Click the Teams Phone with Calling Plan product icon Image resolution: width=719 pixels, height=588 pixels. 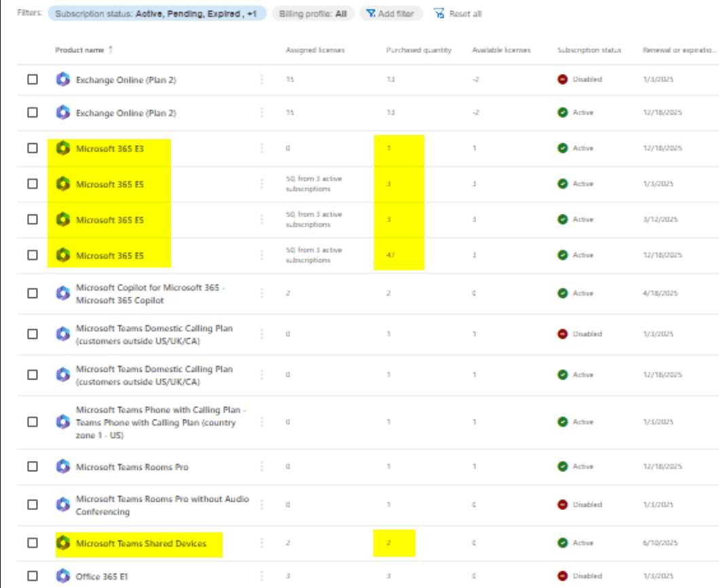coord(63,422)
